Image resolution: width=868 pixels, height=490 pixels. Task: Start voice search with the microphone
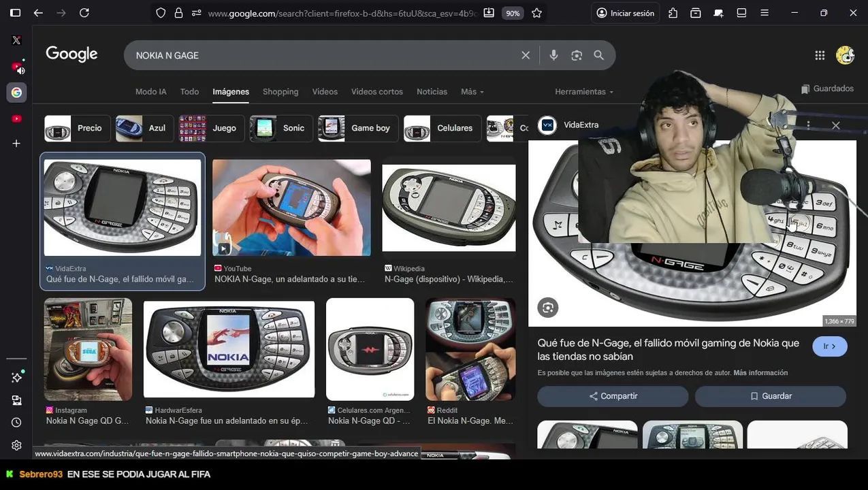coord(553,55)
